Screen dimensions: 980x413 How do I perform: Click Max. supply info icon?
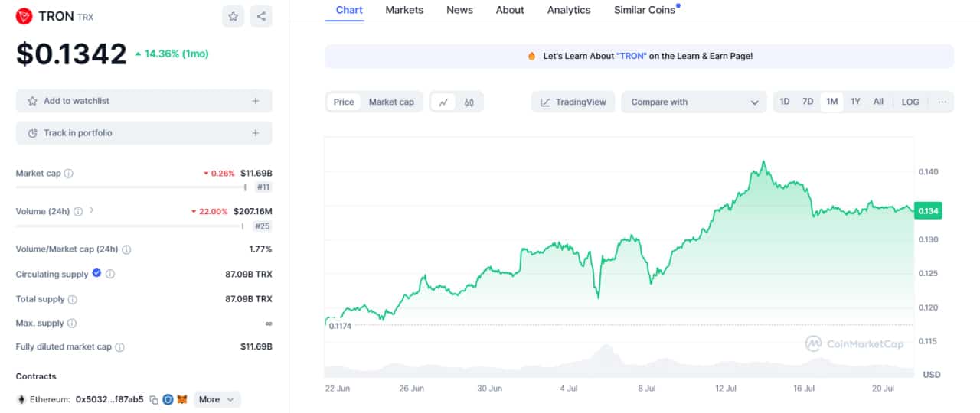tap(71, 324)
